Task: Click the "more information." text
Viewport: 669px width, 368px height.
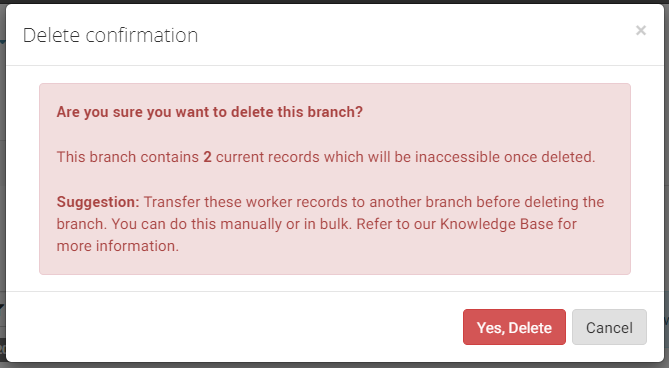Action: (x=118, y=246)
